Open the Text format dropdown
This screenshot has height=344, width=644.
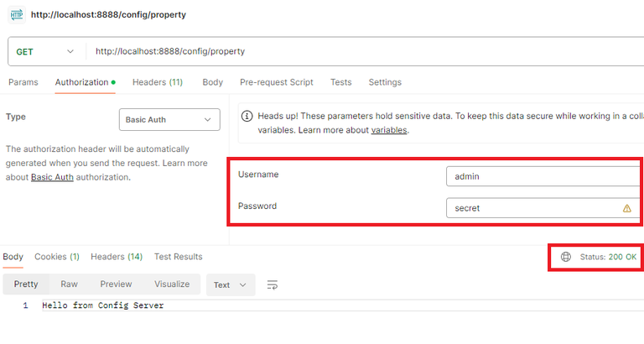point(231,285)
